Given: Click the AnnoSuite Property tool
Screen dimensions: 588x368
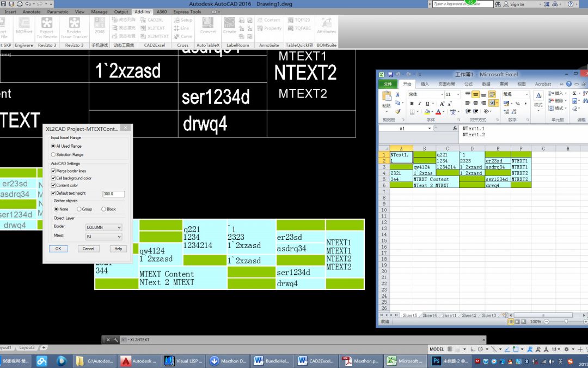Looking at the screenshot, I should coord(269,28).
